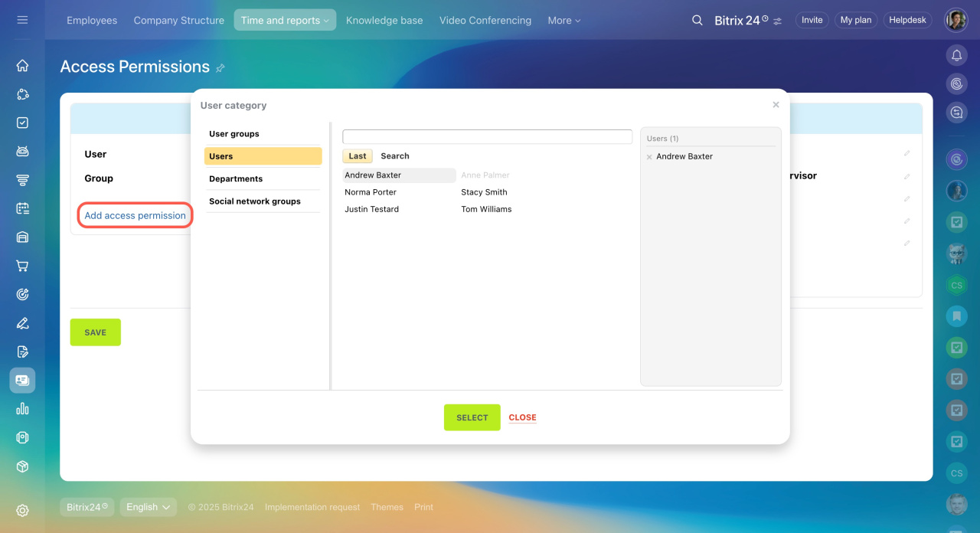Image resolution: width=980 pixels, height=533 pixels.
Task: Open the notifications bell icon
Action: pyautogui.click(x=956, y=55)
